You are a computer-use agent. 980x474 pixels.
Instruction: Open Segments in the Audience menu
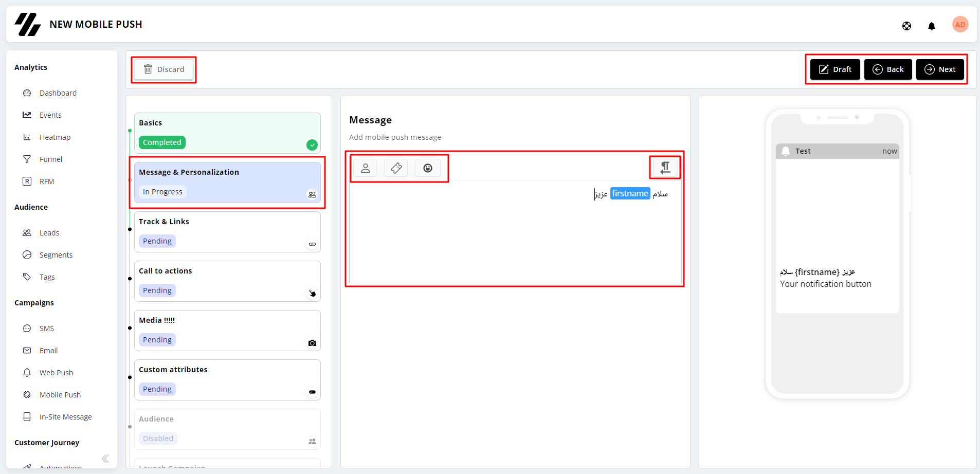click(56, 255)
